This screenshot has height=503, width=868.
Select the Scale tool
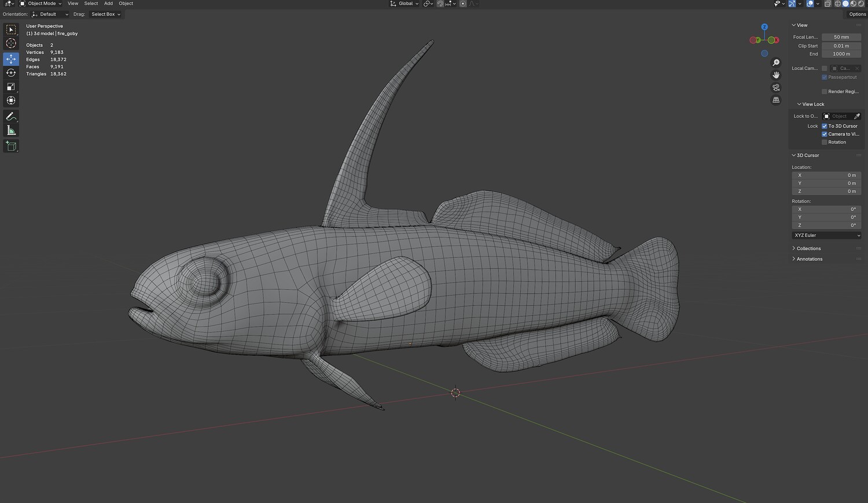pos(11,87)
